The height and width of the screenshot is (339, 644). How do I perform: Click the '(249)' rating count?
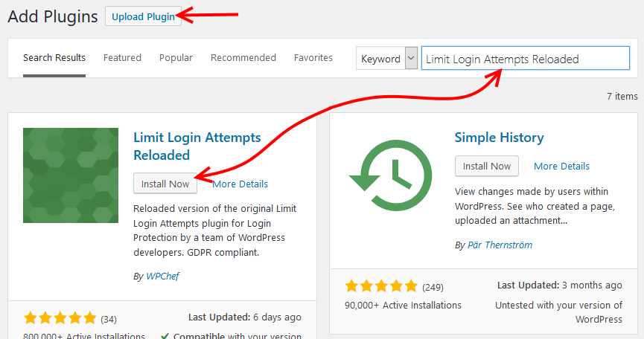[x=433, y=288]
